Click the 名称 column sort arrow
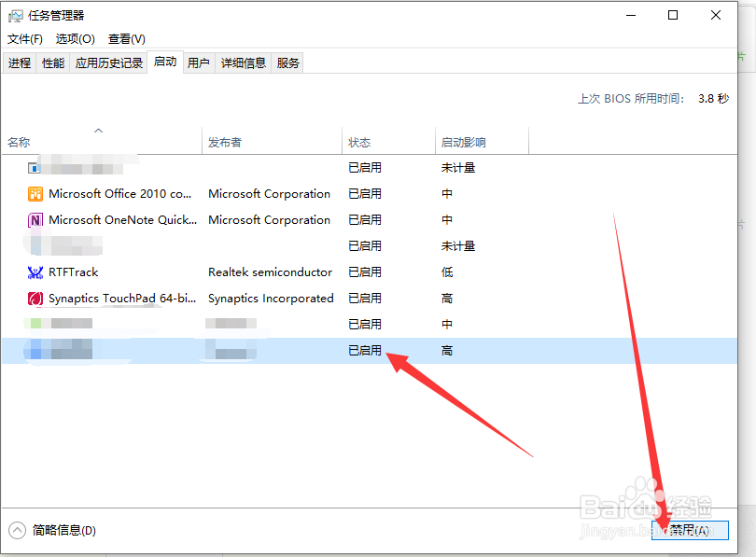Image resolution: width=756 pixels, height=557 pixels. coord(98,131)
